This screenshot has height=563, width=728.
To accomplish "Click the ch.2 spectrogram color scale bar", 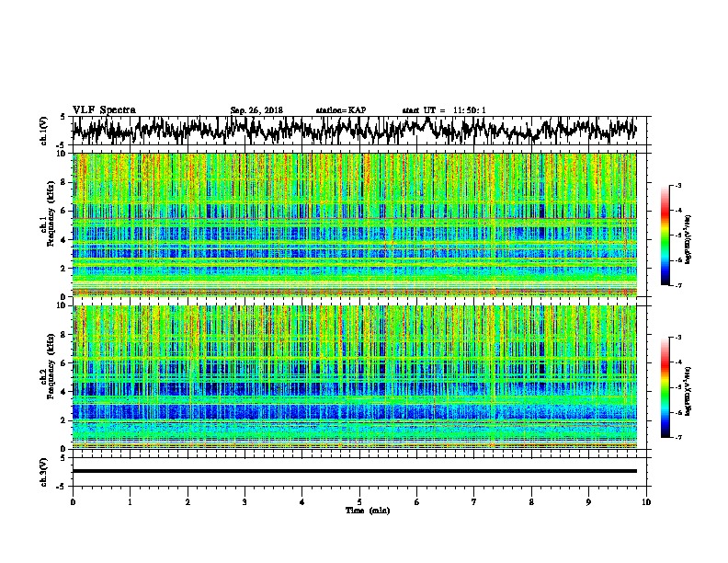I will tap(665, 387).
